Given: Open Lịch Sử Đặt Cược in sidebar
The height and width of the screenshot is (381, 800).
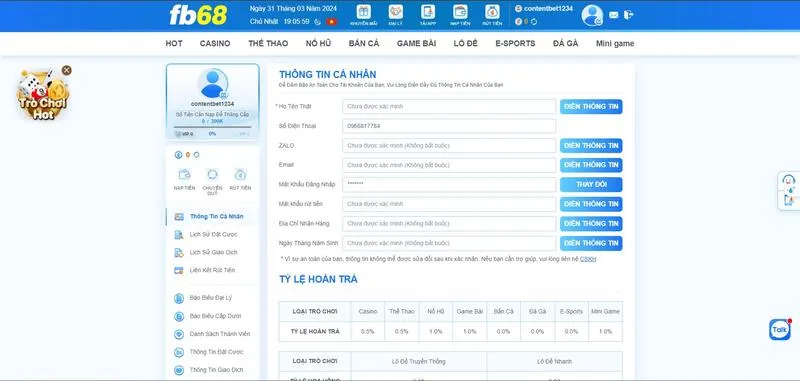Looking at the screenshot, I should (x=212, y=235).
